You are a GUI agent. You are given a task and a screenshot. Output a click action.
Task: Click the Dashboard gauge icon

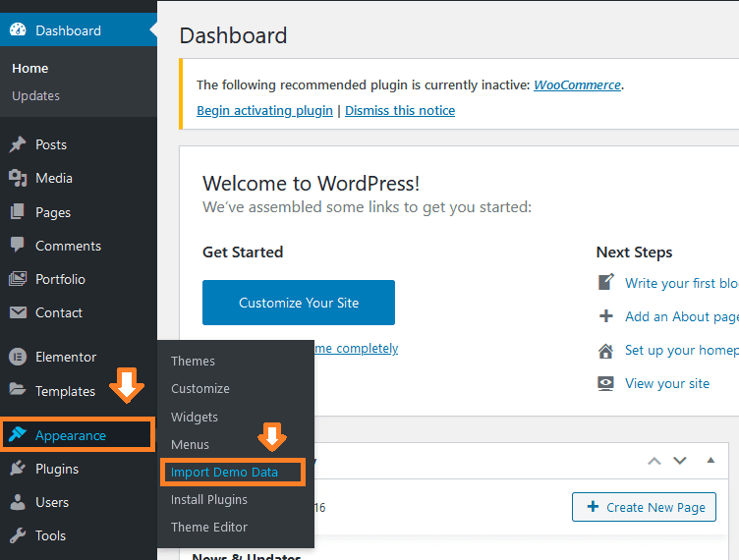[18, 30]
